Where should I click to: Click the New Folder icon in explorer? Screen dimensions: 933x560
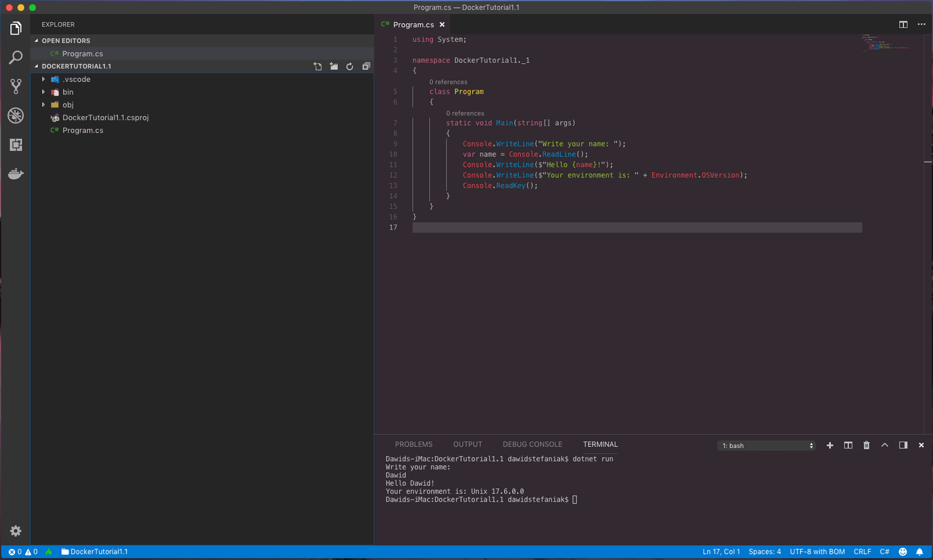(333, 66)
